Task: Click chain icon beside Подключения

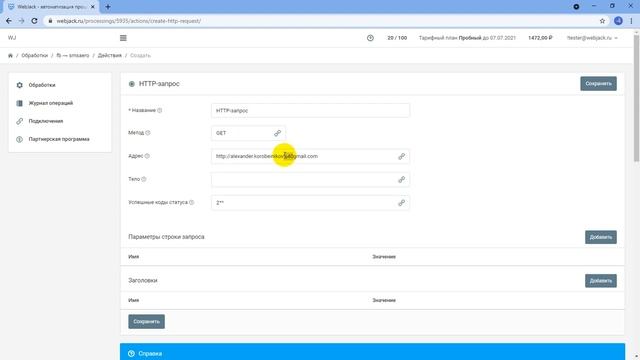Action: click(19, 121)
